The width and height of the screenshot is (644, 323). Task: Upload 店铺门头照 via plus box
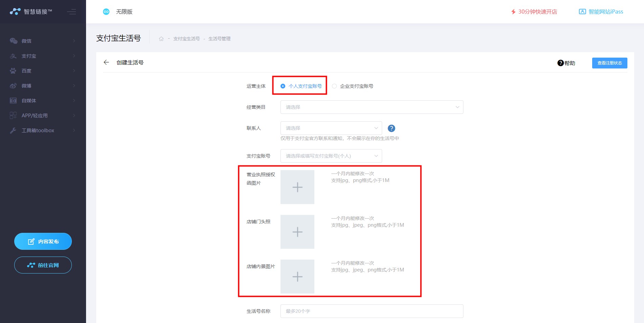coord(297,232)
